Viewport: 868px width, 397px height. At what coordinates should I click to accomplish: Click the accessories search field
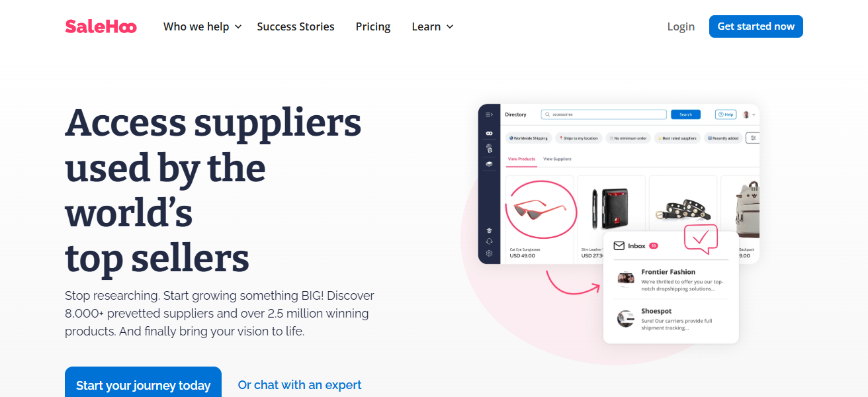(x=603, y=114)
